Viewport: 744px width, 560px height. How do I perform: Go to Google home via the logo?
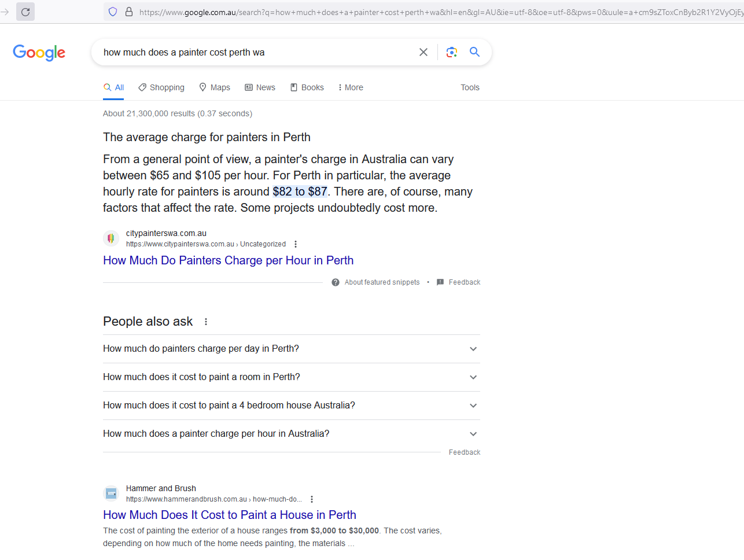[39, 53]
